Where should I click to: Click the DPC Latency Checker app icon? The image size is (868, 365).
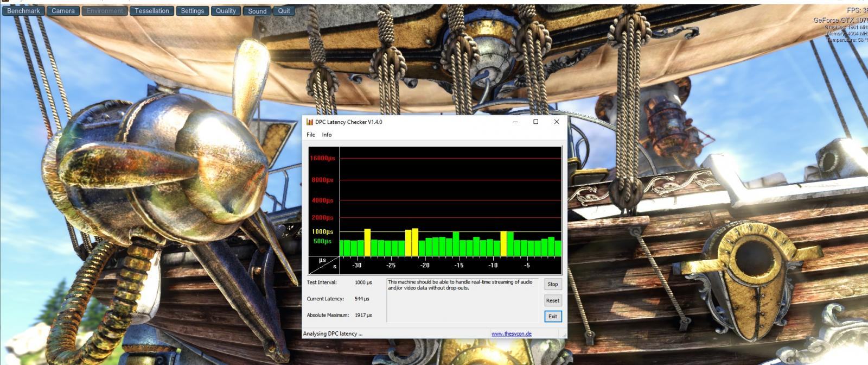[310, 122]
